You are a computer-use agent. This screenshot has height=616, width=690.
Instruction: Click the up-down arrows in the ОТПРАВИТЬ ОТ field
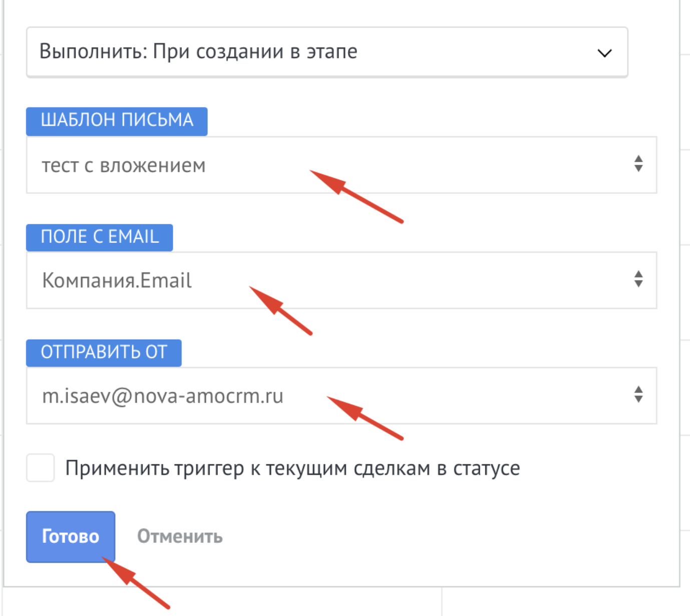(638, 394)
